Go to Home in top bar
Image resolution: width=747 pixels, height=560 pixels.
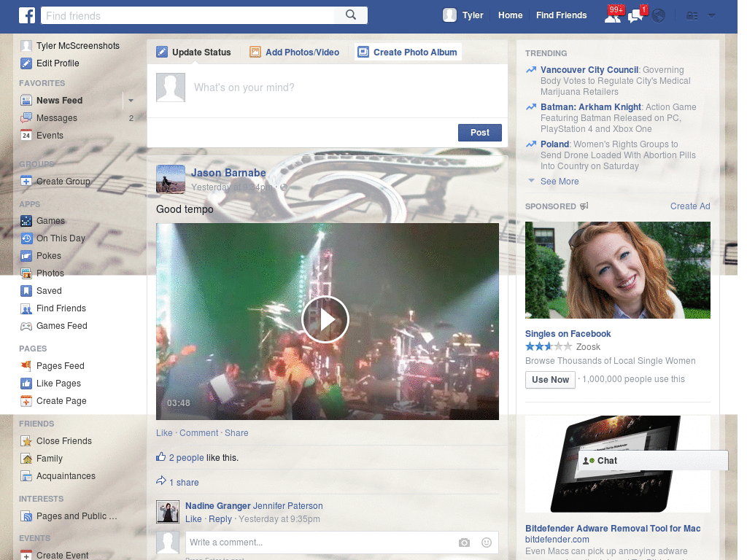click(510, 15)
